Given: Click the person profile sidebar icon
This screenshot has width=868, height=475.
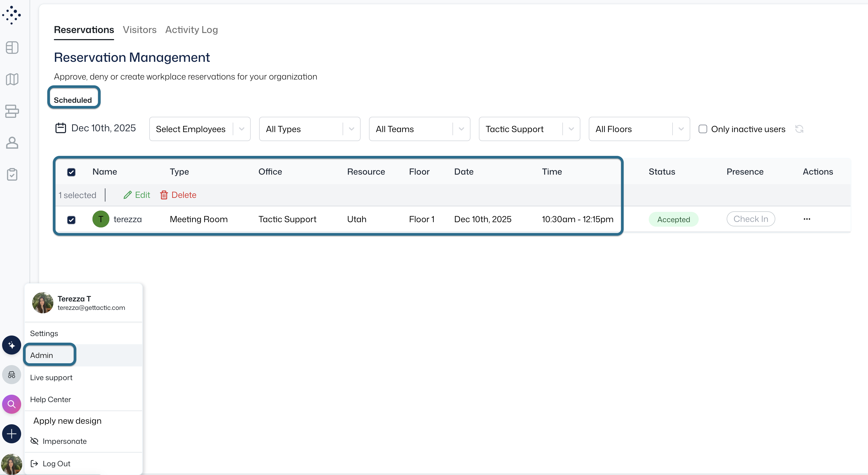Looking at the screenshot, I should [12, 142].
